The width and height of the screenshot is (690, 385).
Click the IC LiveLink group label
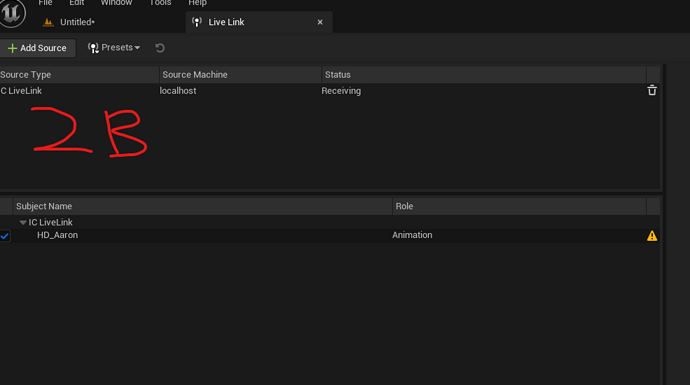51,223
